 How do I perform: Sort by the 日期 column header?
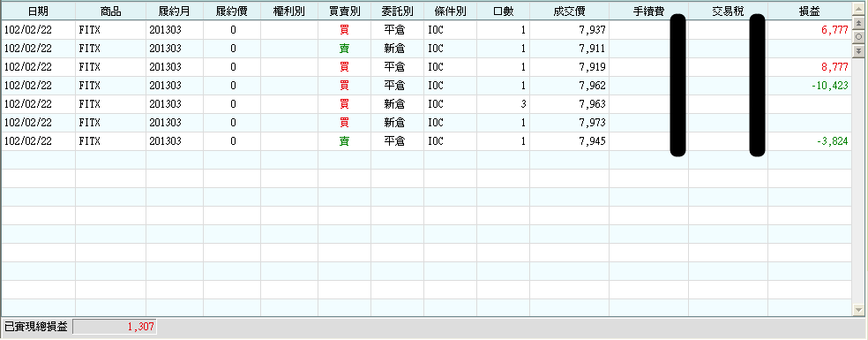tap(38, 11)
